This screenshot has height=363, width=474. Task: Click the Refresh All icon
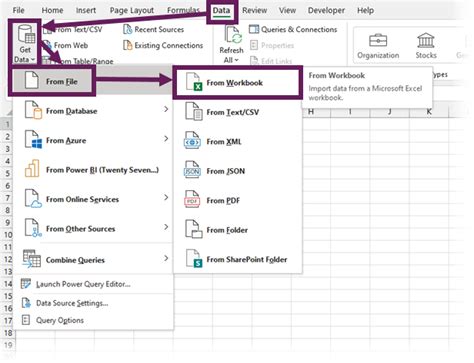(233, 35)
